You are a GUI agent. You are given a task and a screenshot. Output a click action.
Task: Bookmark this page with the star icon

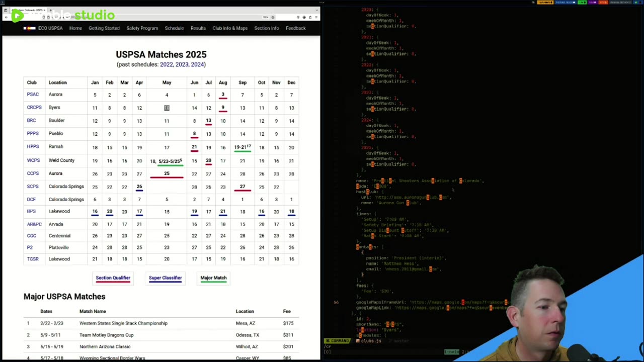click(273, 17)
